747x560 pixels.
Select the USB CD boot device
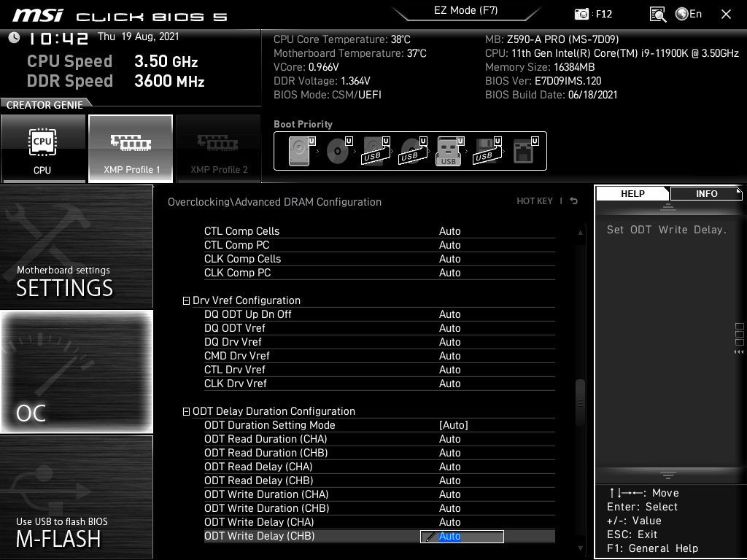tap(413, 152)
